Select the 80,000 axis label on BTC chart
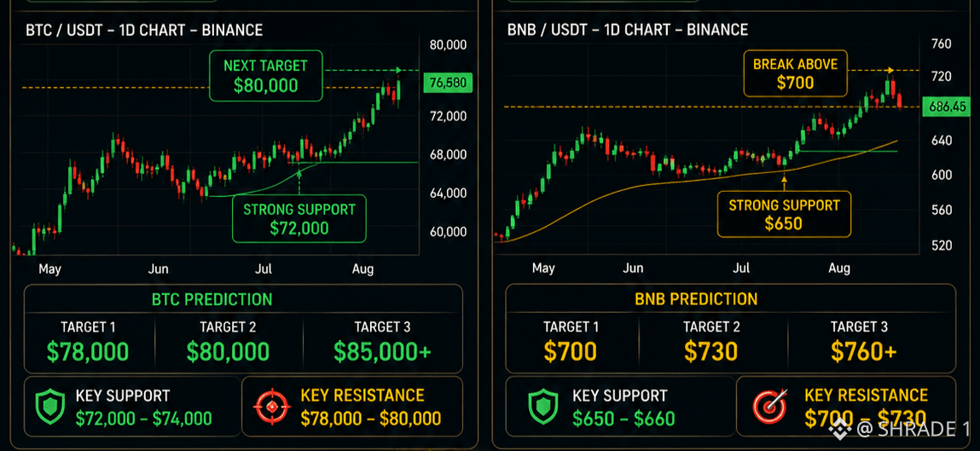 [449, 45]
